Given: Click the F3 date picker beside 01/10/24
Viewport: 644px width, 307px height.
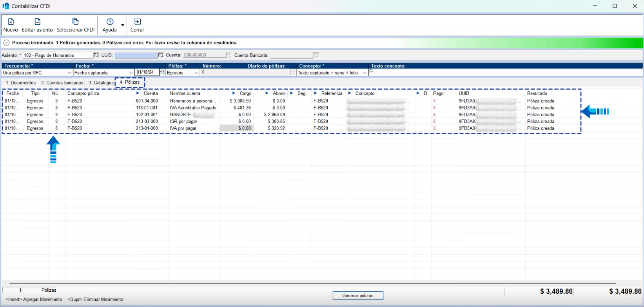Looking at the screenshot, I should point(162,72).
